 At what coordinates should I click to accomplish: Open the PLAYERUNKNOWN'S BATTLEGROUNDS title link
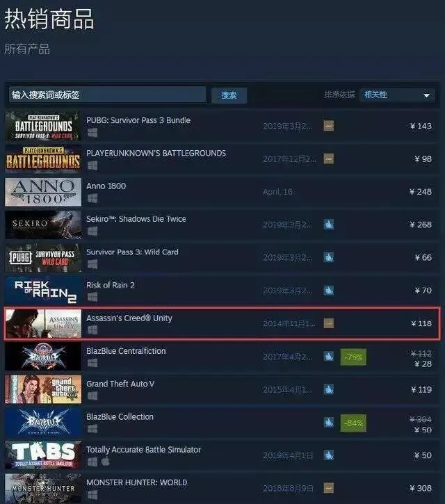pyautogui.click(x=156, y=153)
